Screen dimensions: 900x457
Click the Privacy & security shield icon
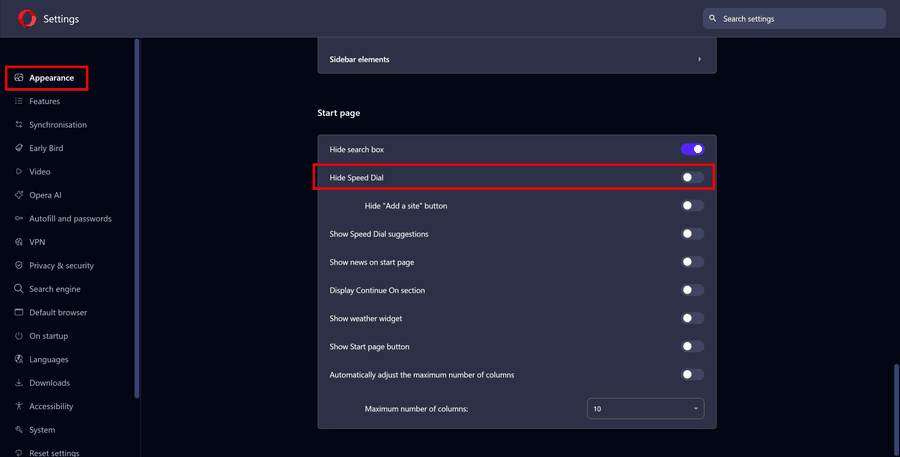point(19,266)
